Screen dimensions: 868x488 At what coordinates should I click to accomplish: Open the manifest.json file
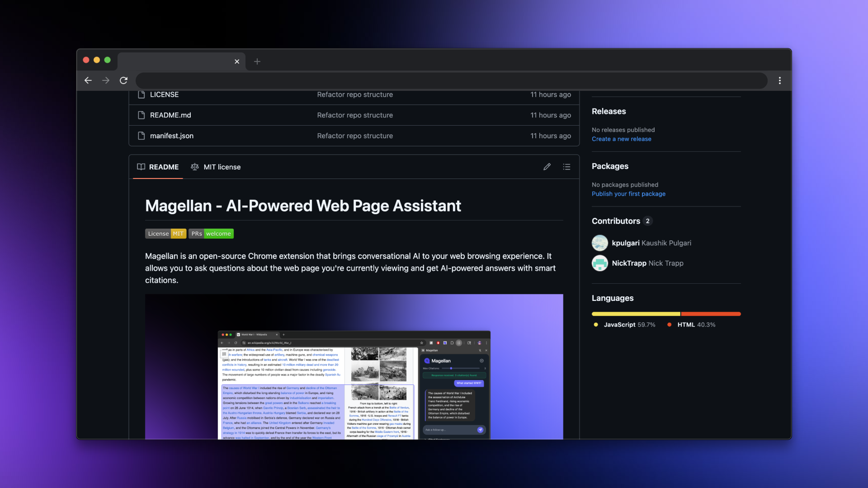pyautogui.click(x=172, y=136)
